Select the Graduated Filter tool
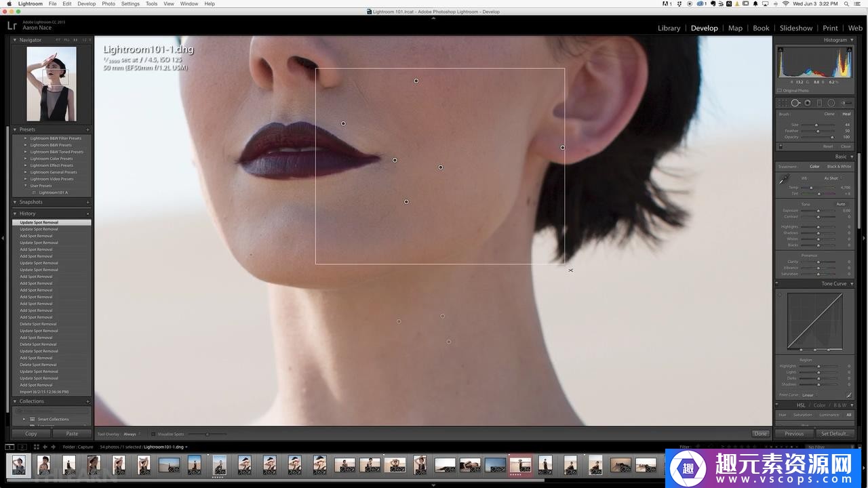 click(x=819, y=103)
